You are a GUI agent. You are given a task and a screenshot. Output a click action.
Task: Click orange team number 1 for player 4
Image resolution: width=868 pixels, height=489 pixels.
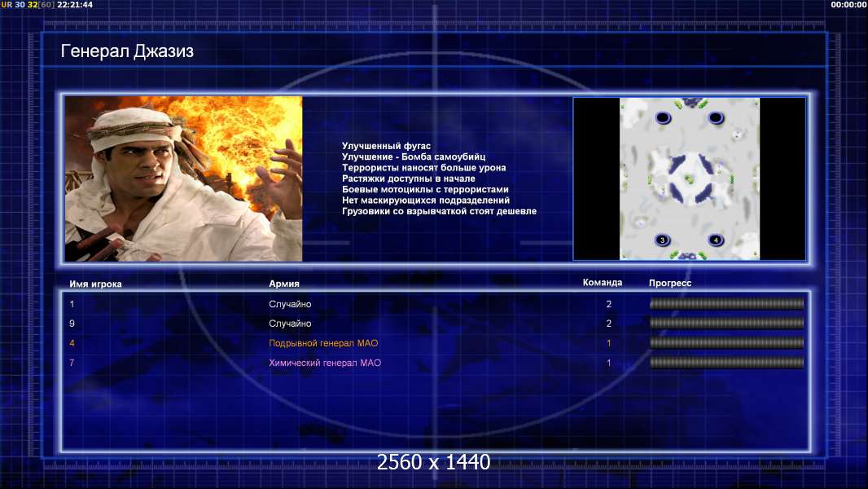pos(609,343)
